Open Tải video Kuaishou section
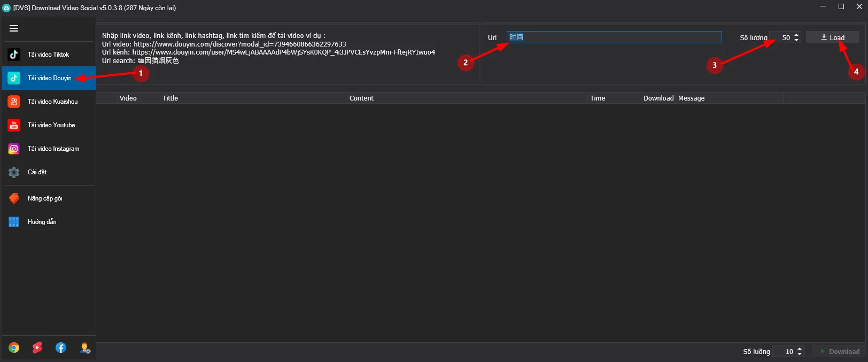 [x=49, y=102]
